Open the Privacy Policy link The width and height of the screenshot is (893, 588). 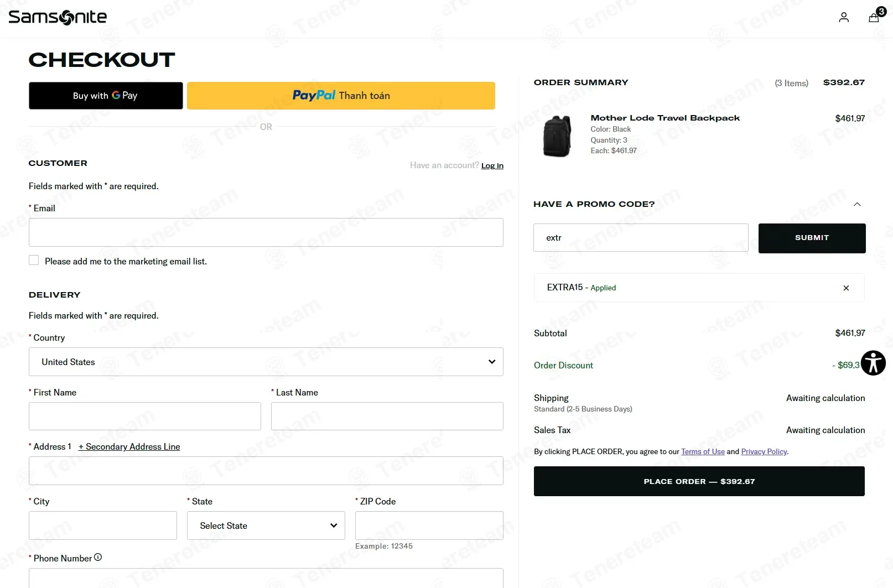click(x=764, y=452)
